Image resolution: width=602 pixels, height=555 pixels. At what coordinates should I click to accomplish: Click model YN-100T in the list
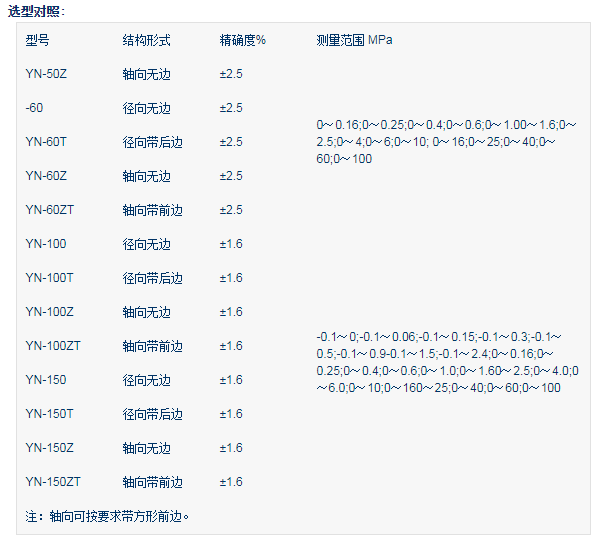[x=49, y=278]
